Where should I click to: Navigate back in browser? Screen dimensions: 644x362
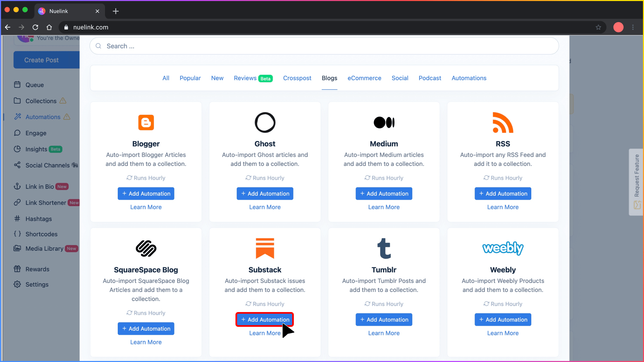(x=8, y=27)
